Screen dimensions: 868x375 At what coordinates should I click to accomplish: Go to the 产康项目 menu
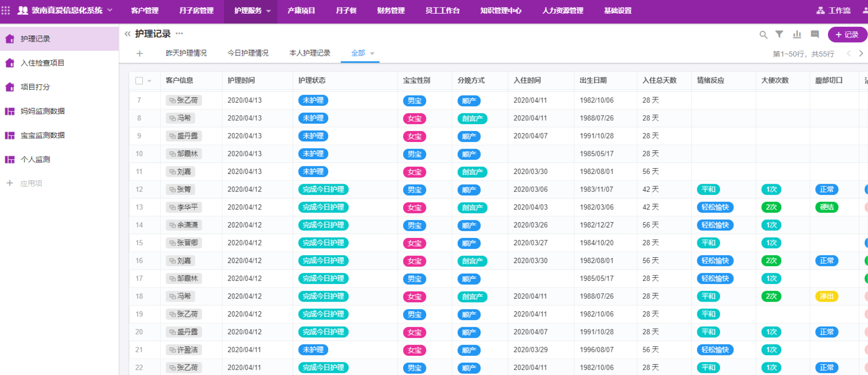(x=301, y=10)
